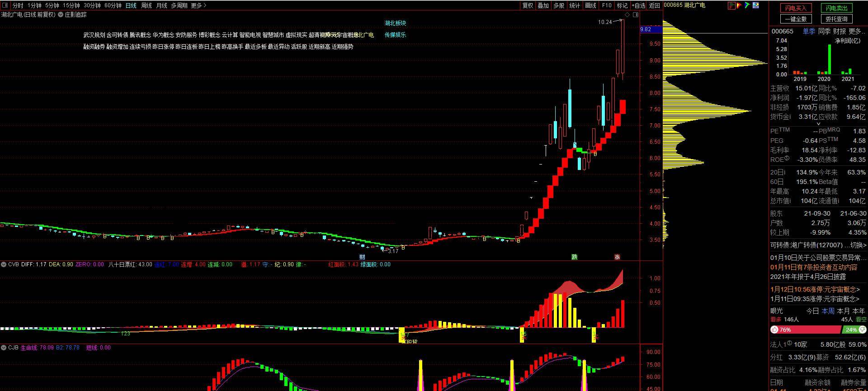Click the red-yellow arrow flag icon
Screen dimensions: 868x391
739,5
